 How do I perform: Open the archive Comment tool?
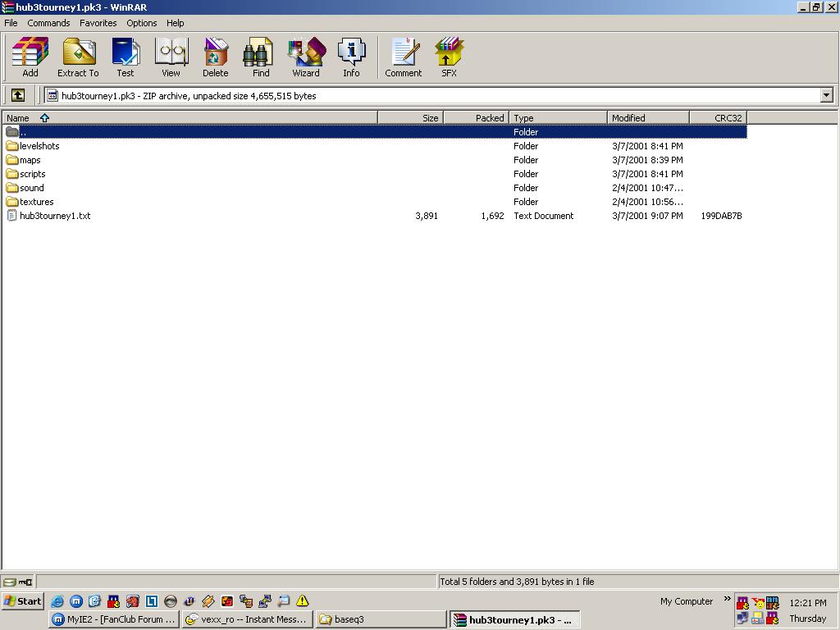coord(404,57)
